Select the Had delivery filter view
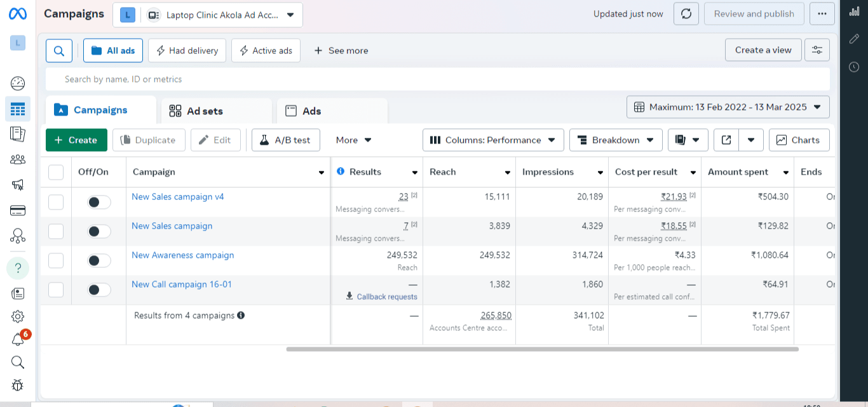 coord(187,50)
